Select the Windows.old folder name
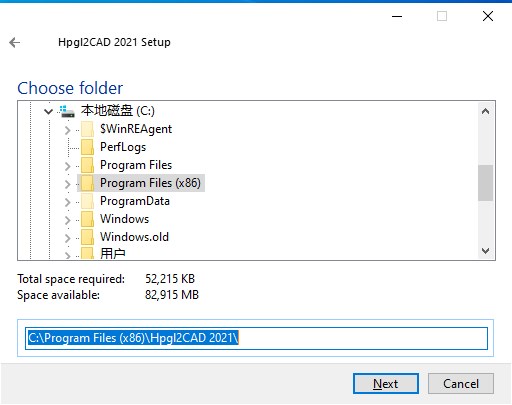This screenshot has width=512, height=405. (x=134, y=237)
